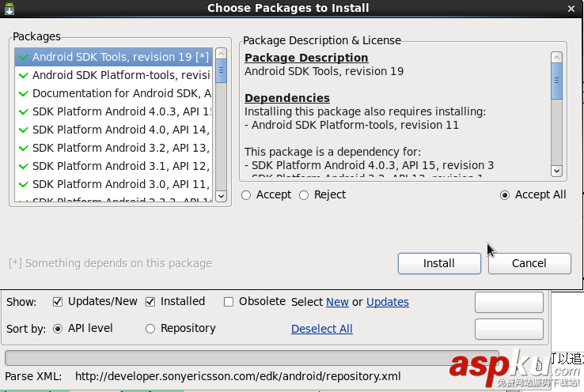Choose the Reject radio button
The image size is (584, 392).
(304, 195)
